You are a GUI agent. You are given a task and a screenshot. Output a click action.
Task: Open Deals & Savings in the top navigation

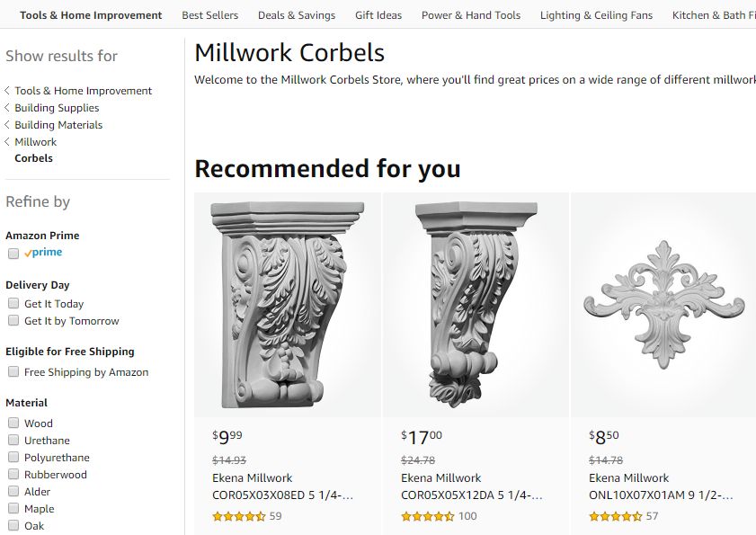[x=296, y=14]
